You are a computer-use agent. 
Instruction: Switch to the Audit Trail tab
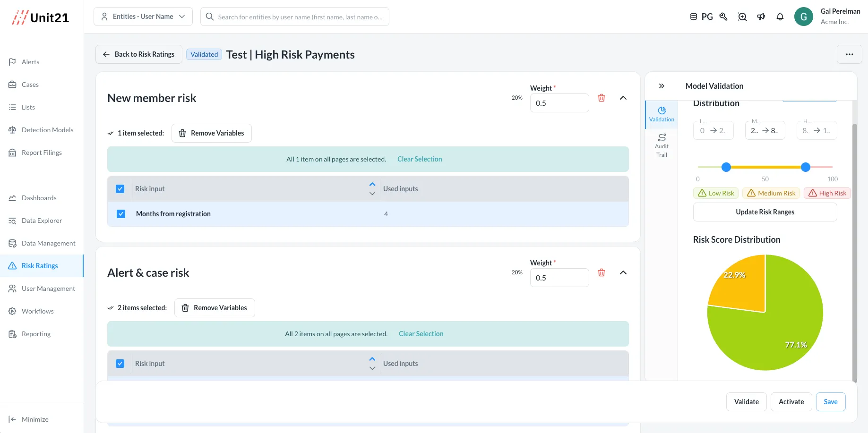click(662, 145)
